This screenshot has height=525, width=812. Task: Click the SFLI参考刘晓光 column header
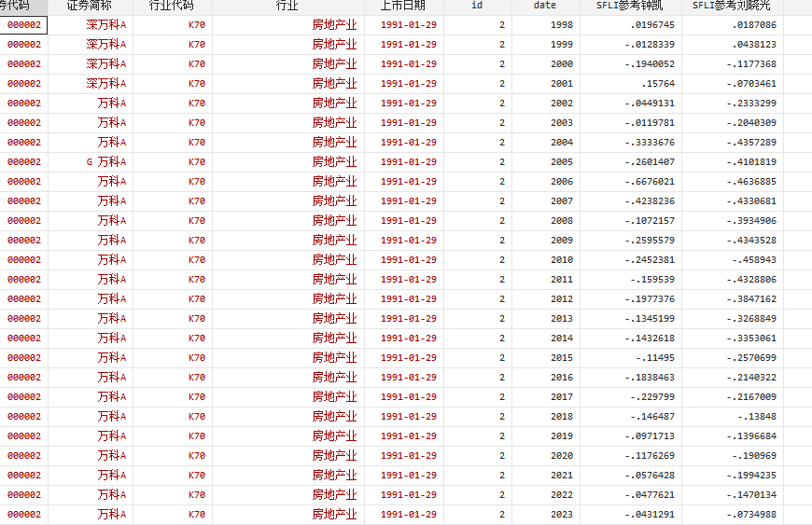731,6
